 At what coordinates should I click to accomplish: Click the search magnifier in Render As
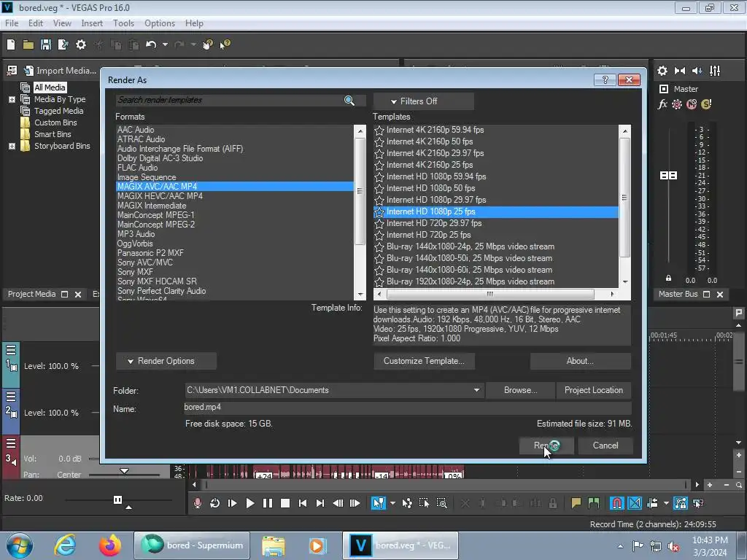pyautogui.click(x=349, y=101)
